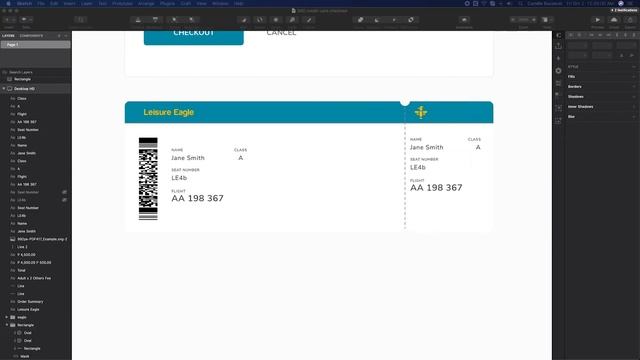
Task: Open the Cloud upload toolbar icon
Action: 614,20
